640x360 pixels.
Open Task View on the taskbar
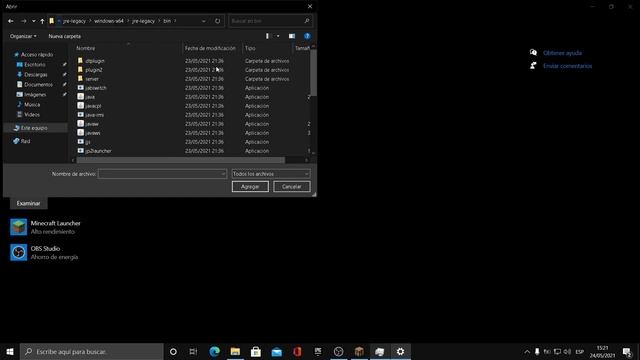(x=193, y=351)
